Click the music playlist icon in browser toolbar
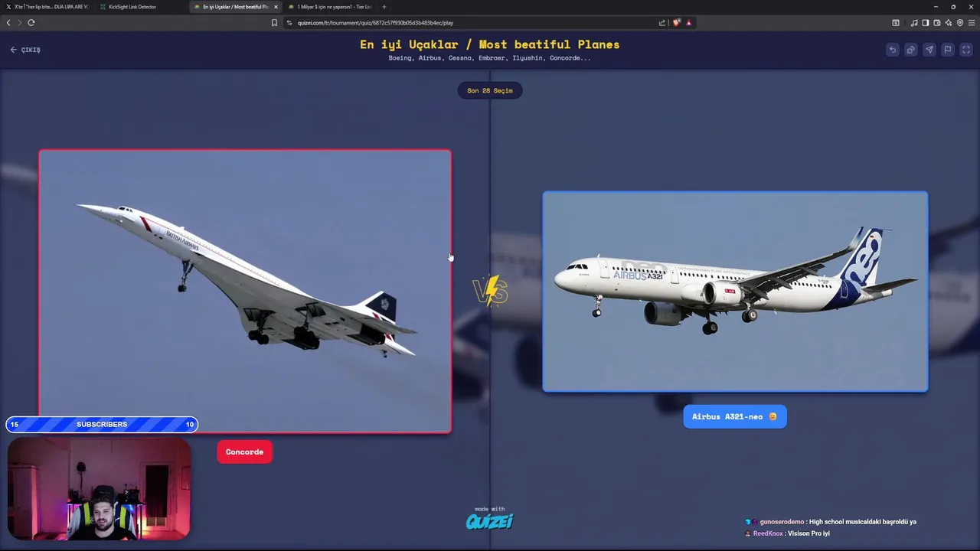Screen dimensions: 980x551 [914, 23]
